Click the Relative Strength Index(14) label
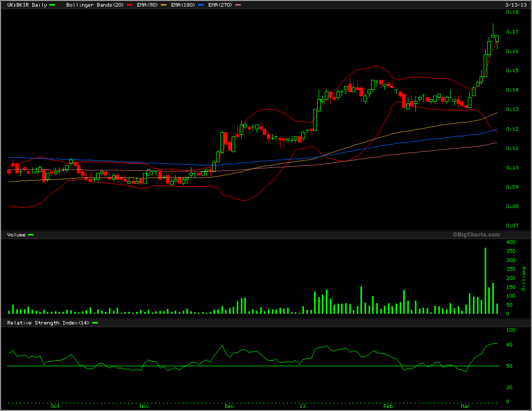532x411 pixels. [x=48, y=323]
